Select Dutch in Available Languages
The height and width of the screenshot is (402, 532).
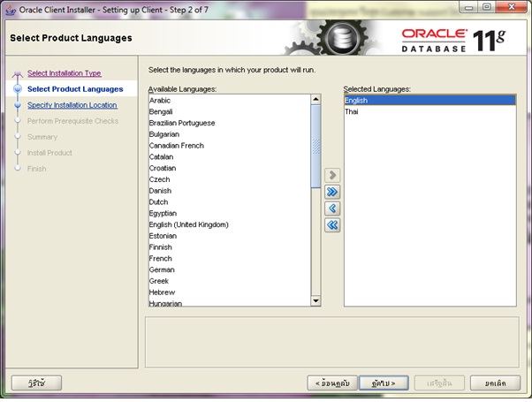coord(230,201)
